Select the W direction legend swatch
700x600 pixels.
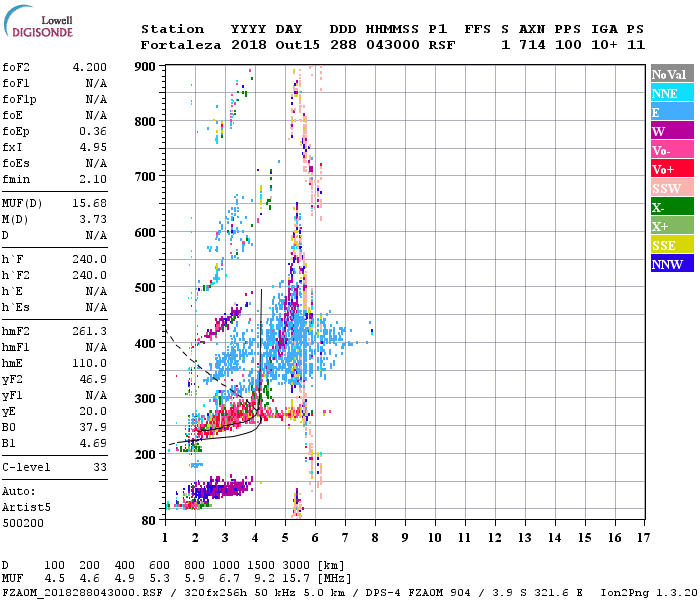pos(672,131)
